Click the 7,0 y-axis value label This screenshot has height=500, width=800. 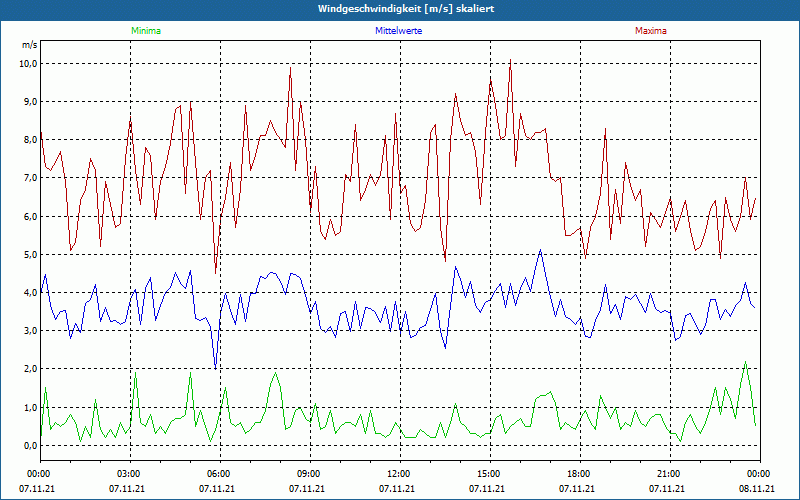[x=30, y=178]
